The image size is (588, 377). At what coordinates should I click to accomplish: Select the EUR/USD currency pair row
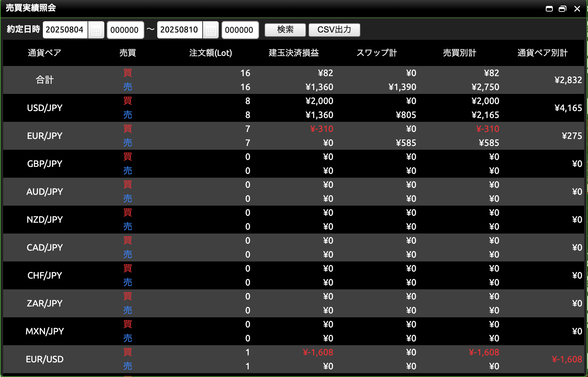[x=45, y=359]
